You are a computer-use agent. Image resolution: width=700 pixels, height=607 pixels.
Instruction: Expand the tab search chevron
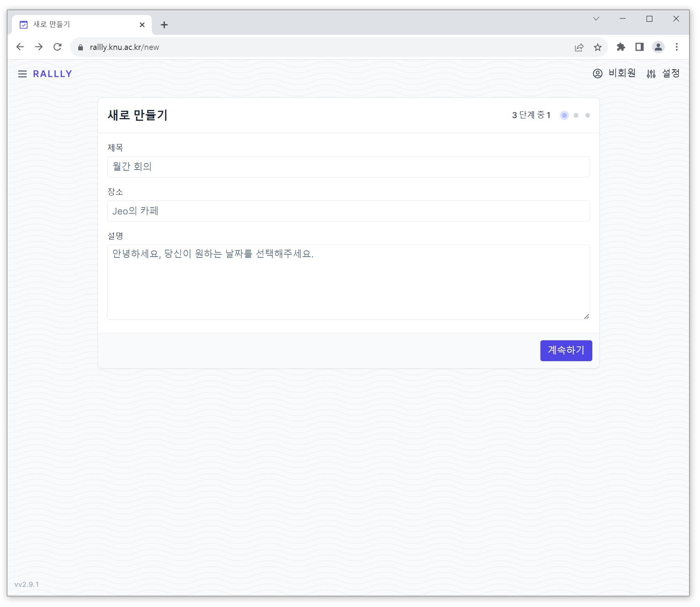coord(596,19)
